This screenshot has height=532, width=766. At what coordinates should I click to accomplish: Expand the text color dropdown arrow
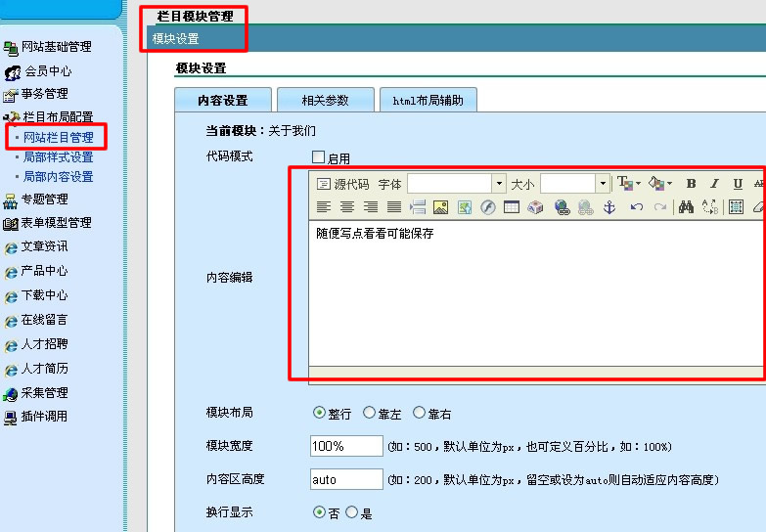coord(639,184)
